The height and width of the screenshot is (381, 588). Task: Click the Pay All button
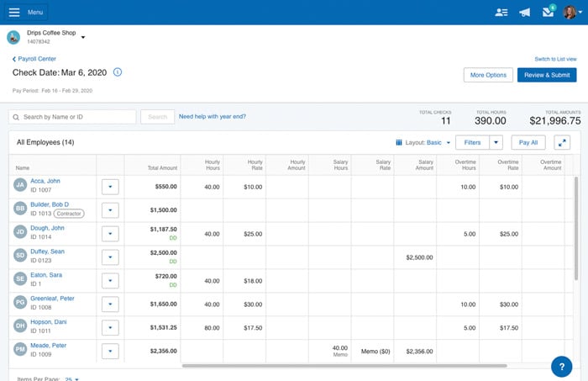(x=528, y=143)
